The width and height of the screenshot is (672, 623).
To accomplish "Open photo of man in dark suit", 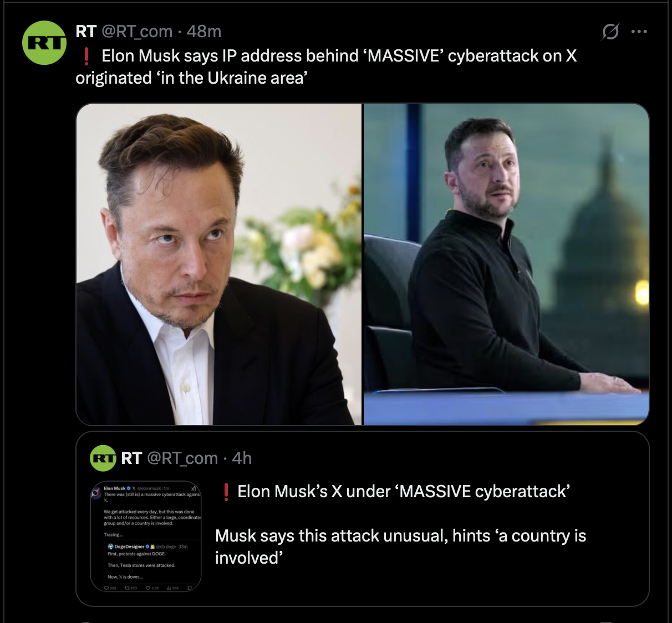I will pos(219,264).
